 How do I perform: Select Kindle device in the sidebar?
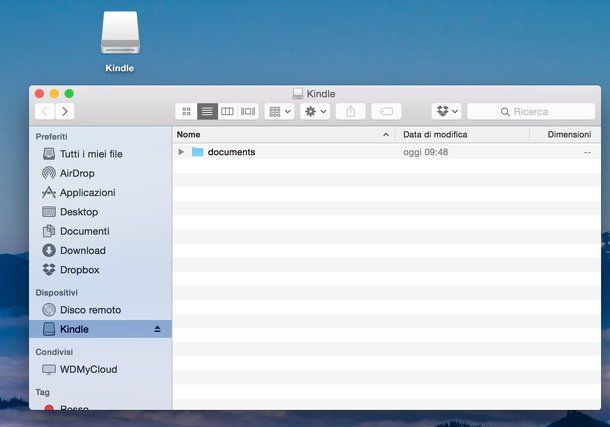point(100,329)
